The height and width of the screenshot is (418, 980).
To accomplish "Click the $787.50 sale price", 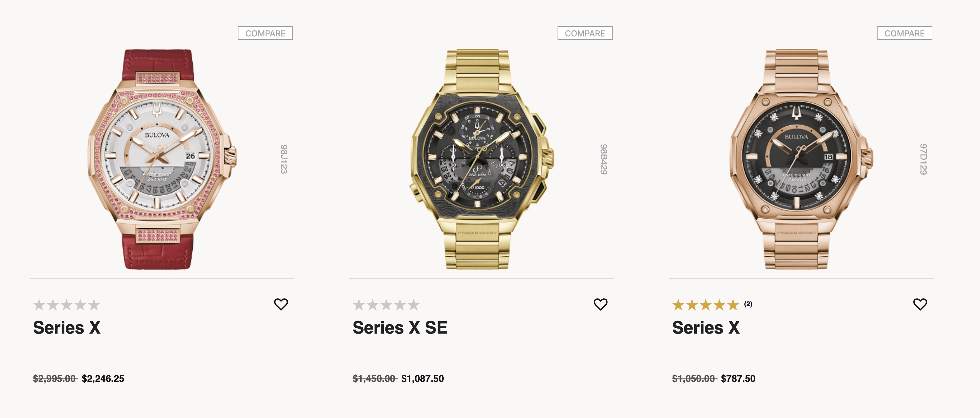I will (738, 378).
